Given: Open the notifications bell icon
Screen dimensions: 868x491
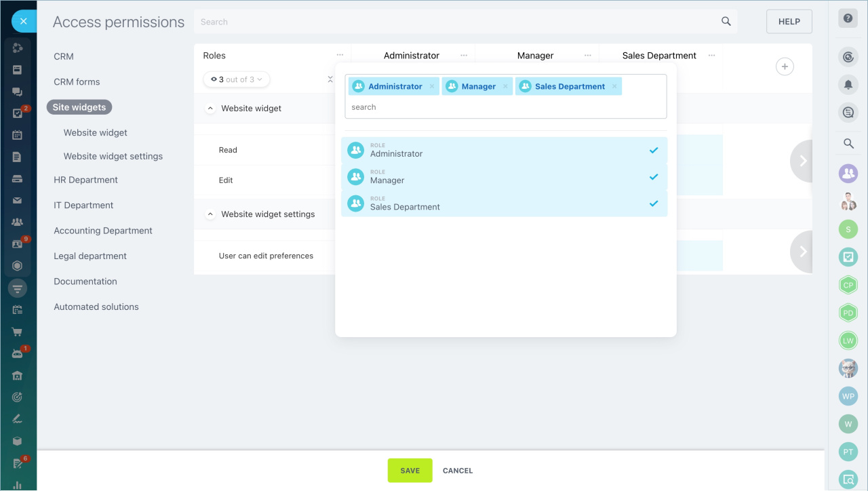Looking at the screenshot, I should tap(848, 84).
